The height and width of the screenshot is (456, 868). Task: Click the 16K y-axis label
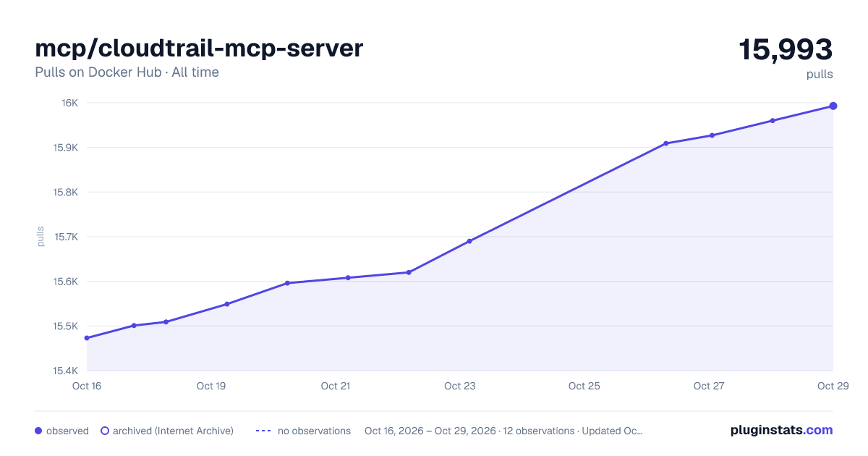click(x=70, y=103)
